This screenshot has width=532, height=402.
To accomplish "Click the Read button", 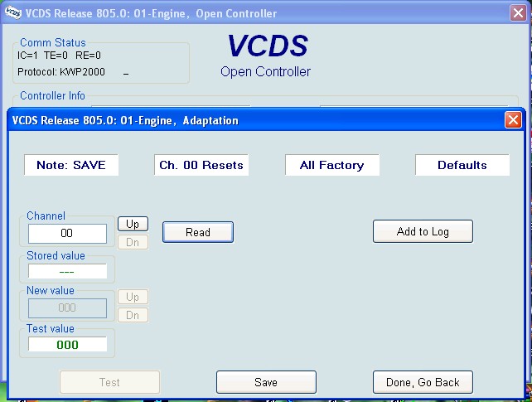I will 197,232.
